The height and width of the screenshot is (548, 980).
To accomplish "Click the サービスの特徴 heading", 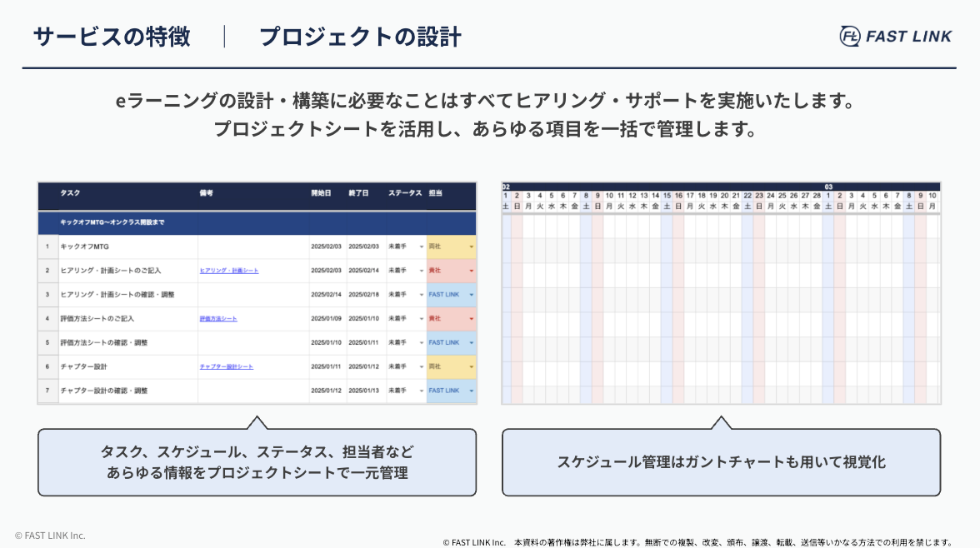I will pos(112,37).
